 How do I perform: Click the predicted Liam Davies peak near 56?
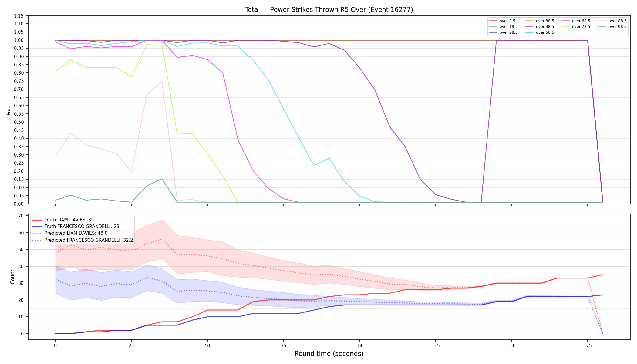[x=162, y=239]
